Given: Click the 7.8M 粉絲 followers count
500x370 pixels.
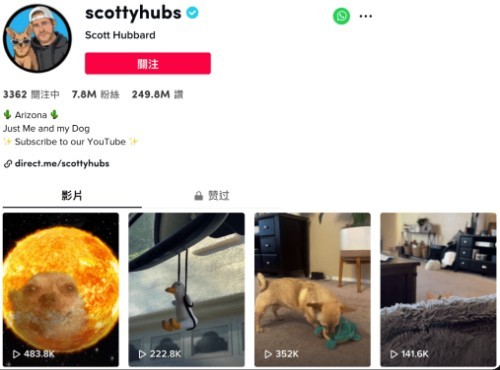Looking at the screenshot, I should tap(96, 95).
